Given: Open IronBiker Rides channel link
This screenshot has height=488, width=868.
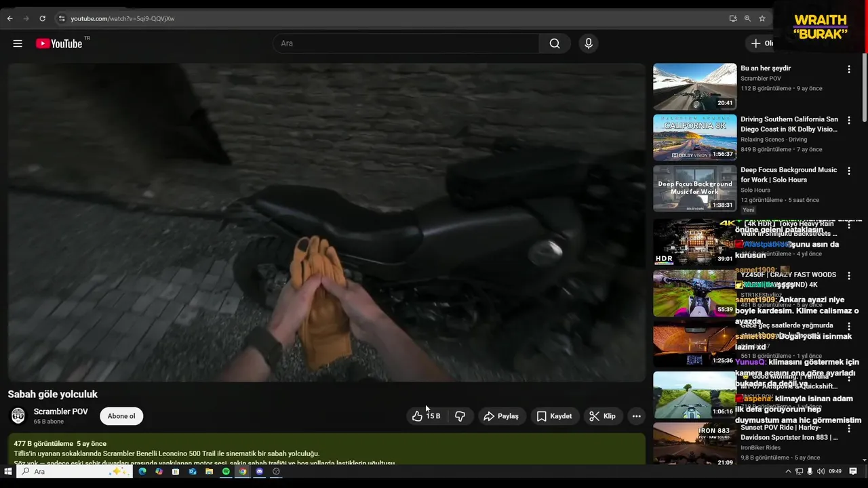Looking at the screenshot, I should click(760, 448).
